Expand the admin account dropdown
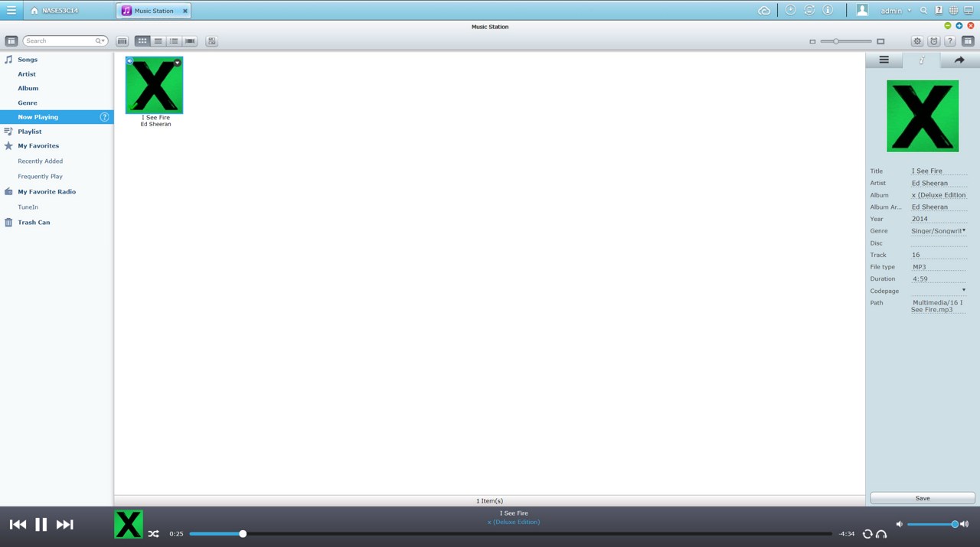The image size is (980, 547). [x=896, y=11]
